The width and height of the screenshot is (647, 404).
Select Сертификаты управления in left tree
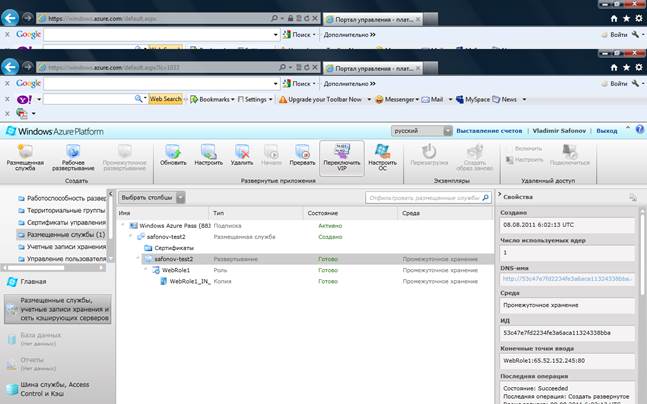pyautogui.click(x=62, y=222)
